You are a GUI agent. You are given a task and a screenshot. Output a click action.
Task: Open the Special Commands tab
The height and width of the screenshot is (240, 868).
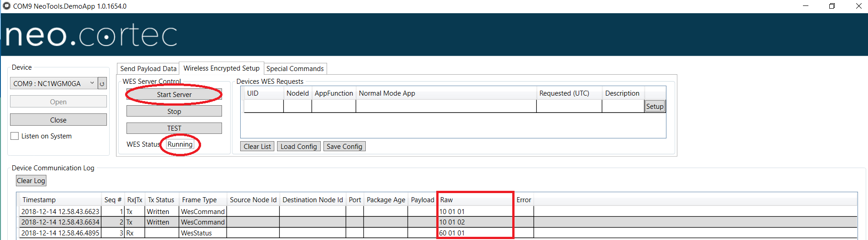coord(295,68)
